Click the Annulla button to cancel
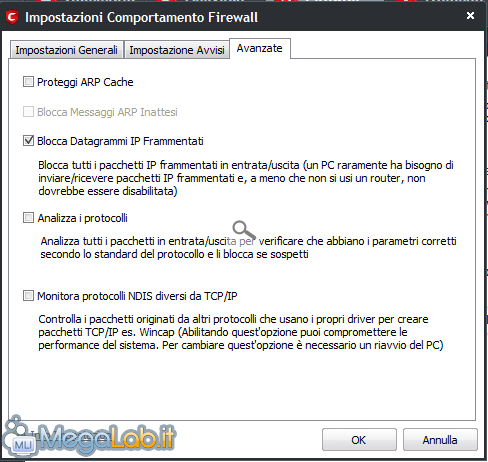Screen dimensions: 488x462 440,440
